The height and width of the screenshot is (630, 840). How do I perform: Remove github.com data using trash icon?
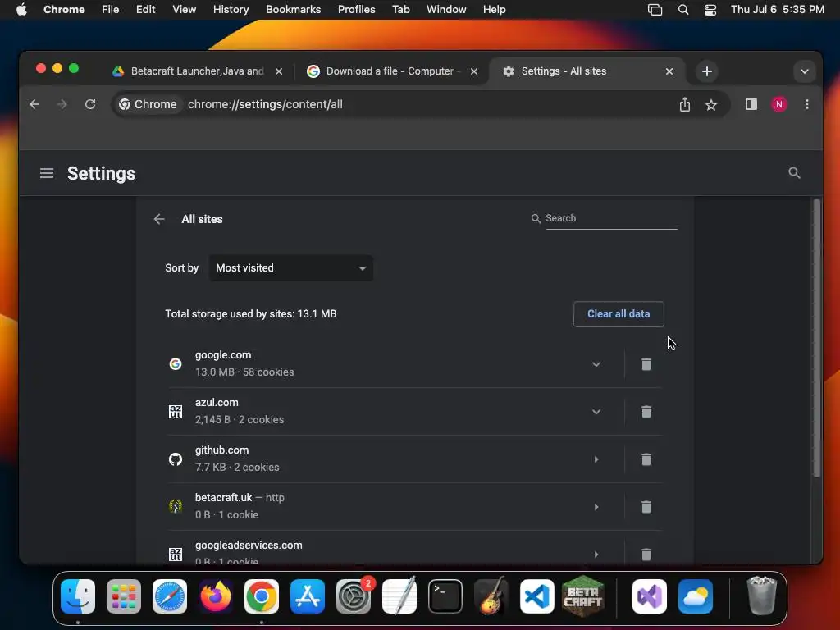(646, 459)
